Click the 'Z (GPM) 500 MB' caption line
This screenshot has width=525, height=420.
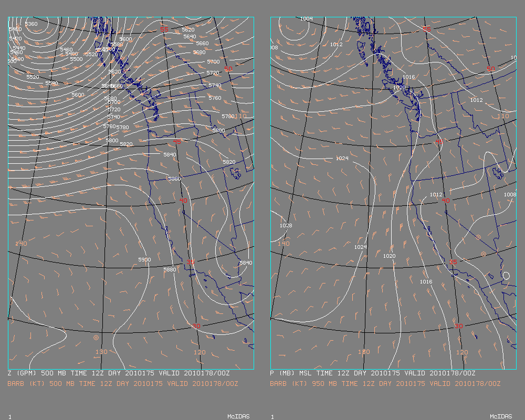click(x=119, y=373)
